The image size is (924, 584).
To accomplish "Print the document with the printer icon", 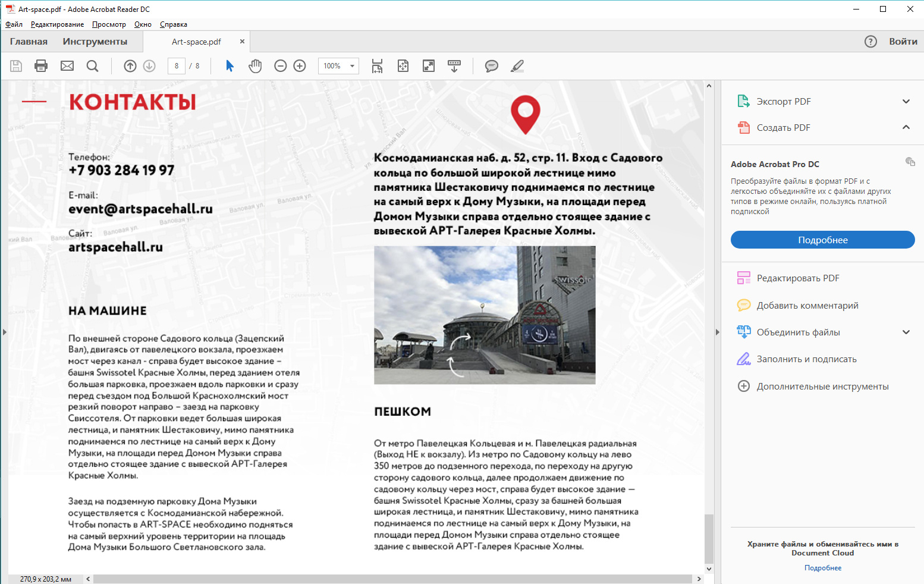I will click(x=41, y=66).
